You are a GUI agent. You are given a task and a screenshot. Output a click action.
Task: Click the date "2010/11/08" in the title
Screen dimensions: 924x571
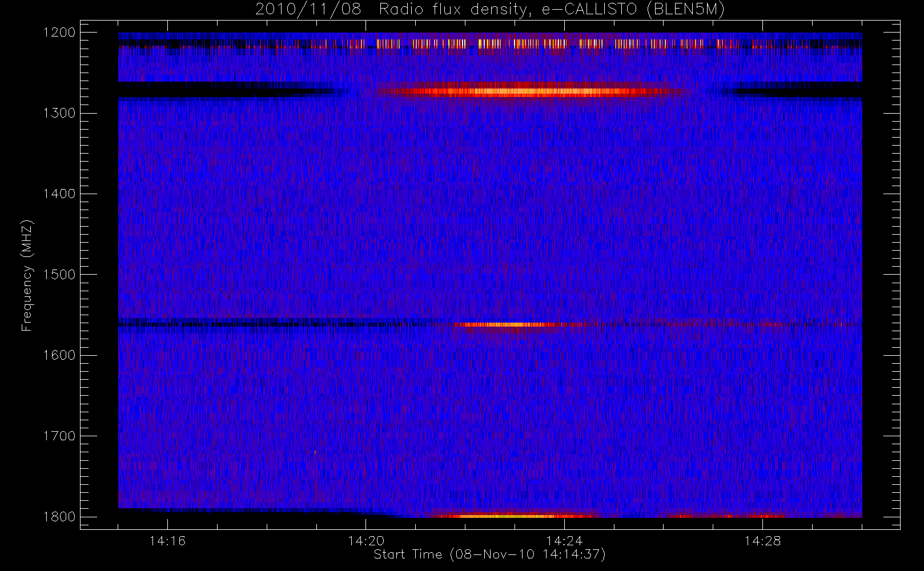point(308,9)
